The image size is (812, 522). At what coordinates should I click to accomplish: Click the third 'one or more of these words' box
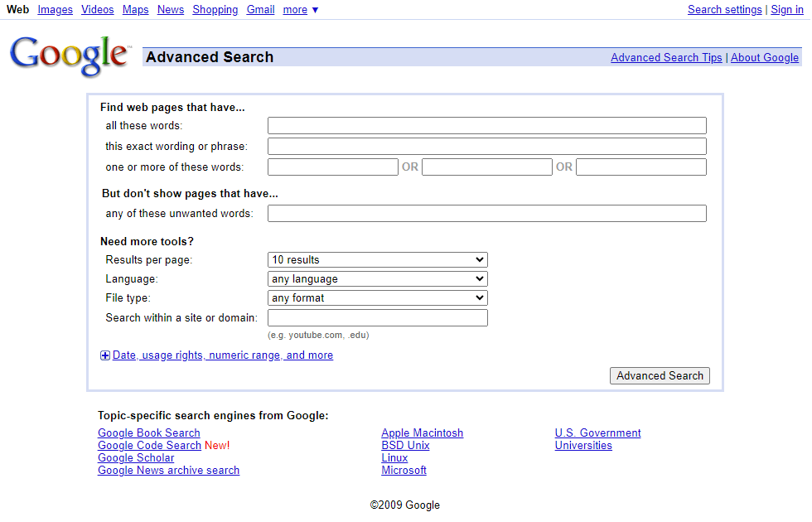[641, 167]
